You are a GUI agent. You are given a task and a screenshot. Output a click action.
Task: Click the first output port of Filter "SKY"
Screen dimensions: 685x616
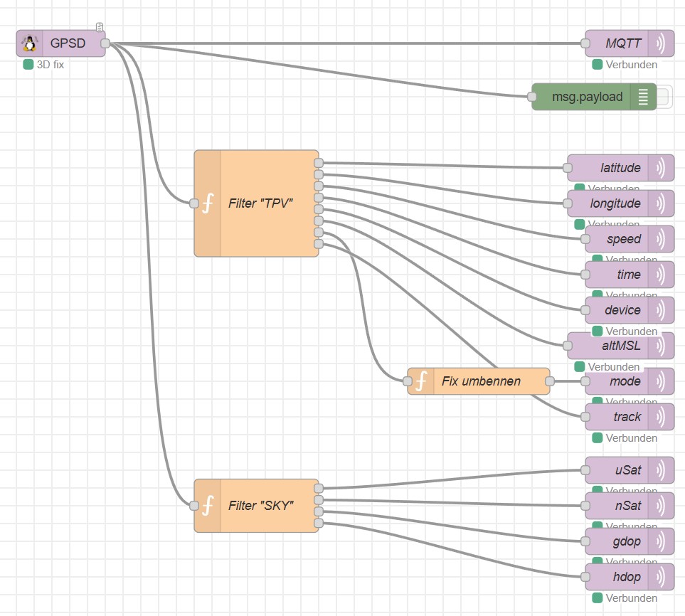[319, 488]
